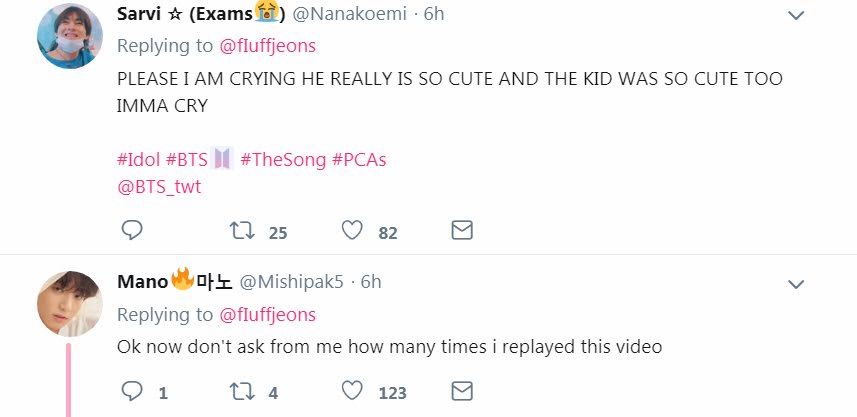Like Sarvi's tweet with 82 likes
857x417 pixels.
pyautogui.click(x=352, y=232)
